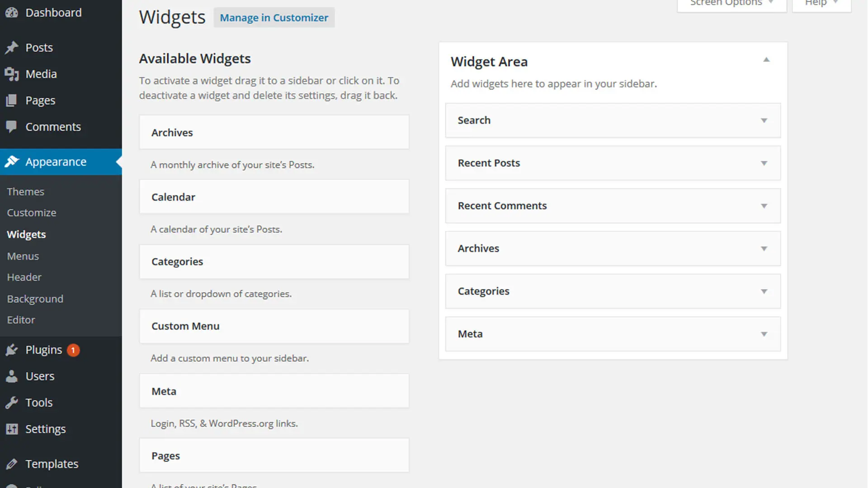Click the available Categories widget

coord(274,262)
